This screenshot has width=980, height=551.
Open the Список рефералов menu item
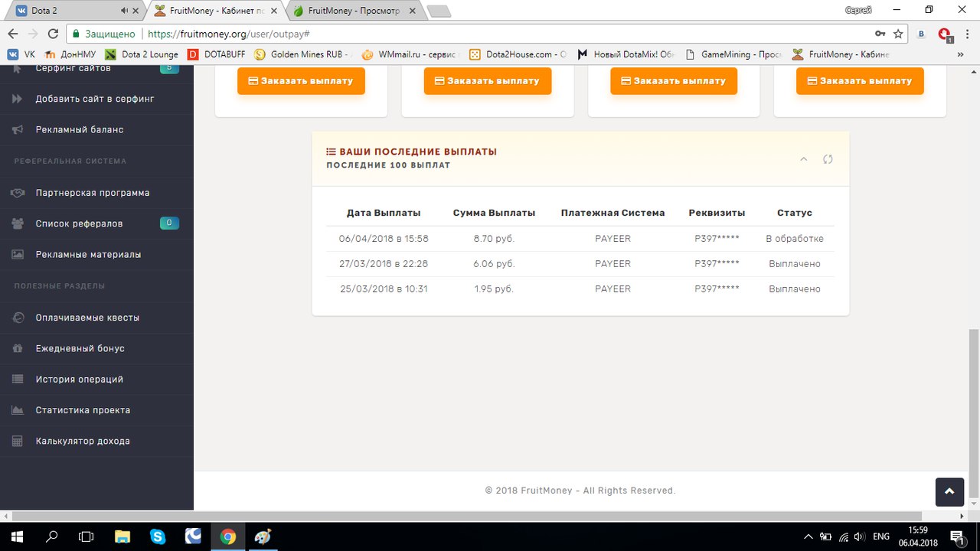tap(96, 223)
